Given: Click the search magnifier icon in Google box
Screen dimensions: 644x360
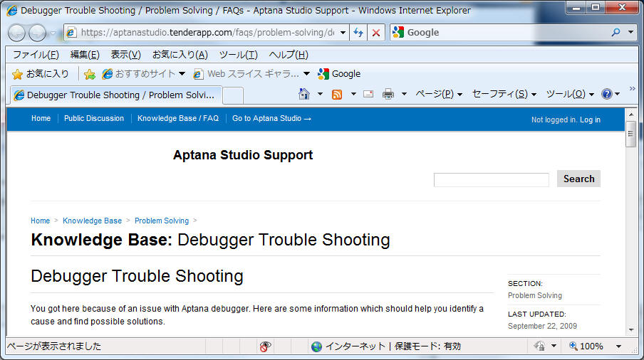Looking at the screenshot, I should click(x=616, y=33).
